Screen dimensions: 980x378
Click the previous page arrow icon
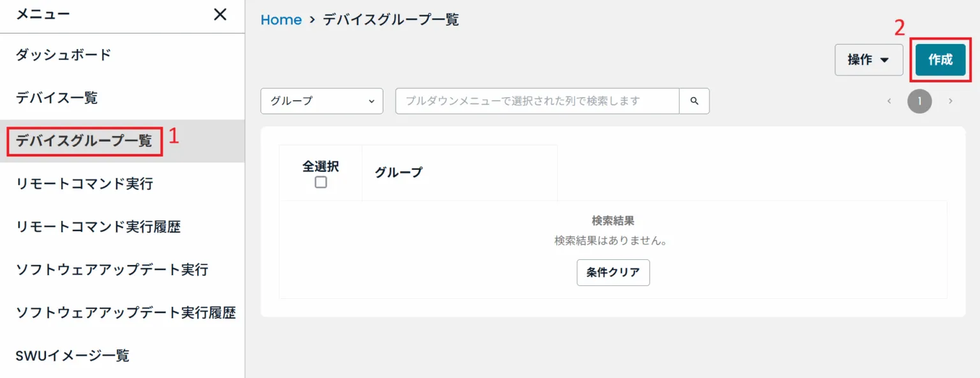coord(889,101)
